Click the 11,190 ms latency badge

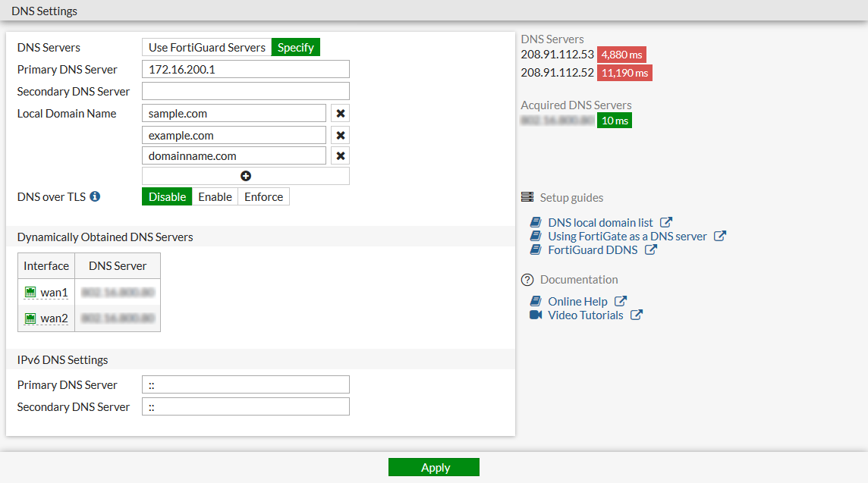[x=624, y=73]
